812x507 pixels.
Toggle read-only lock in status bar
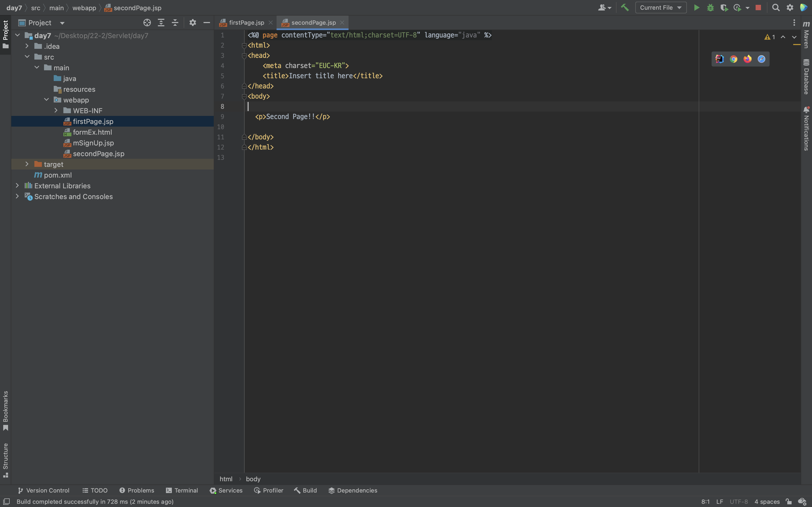click(x=789, y=502)
